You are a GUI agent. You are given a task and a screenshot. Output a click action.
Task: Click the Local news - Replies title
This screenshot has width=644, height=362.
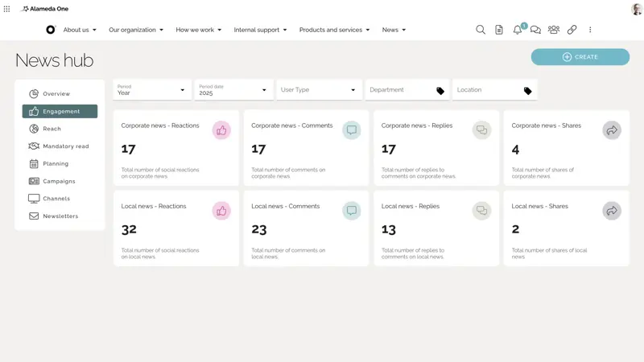tap(411, 206)
